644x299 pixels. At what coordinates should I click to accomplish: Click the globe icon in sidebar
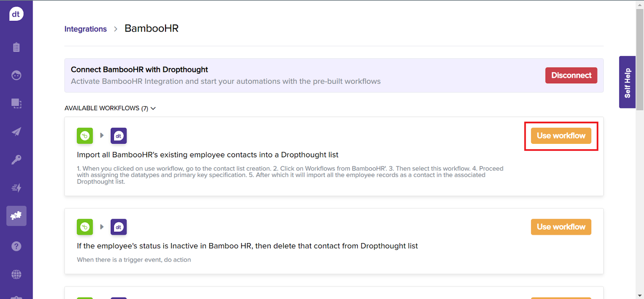[16, 274]
